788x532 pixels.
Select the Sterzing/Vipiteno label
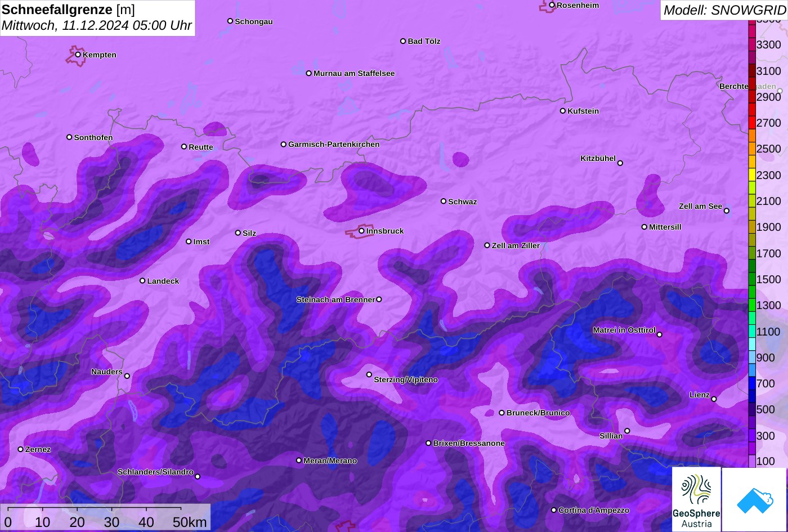click(406, 380)
